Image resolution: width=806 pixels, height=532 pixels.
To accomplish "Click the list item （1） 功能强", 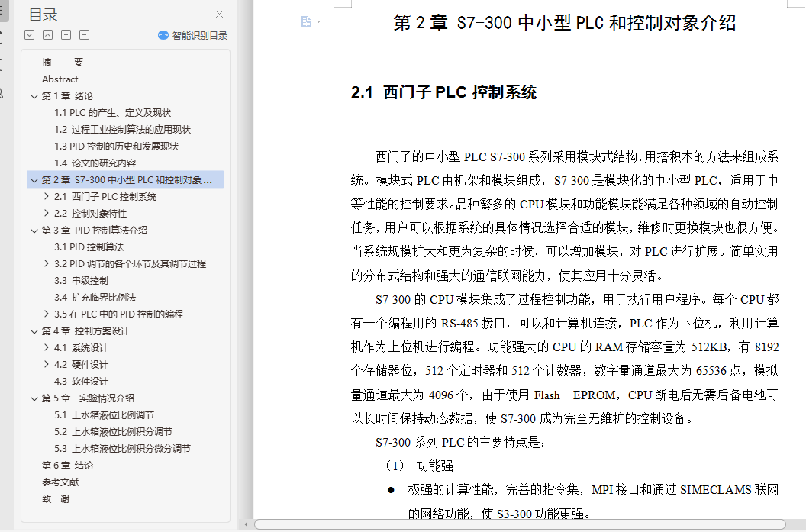I will [418, 466].
